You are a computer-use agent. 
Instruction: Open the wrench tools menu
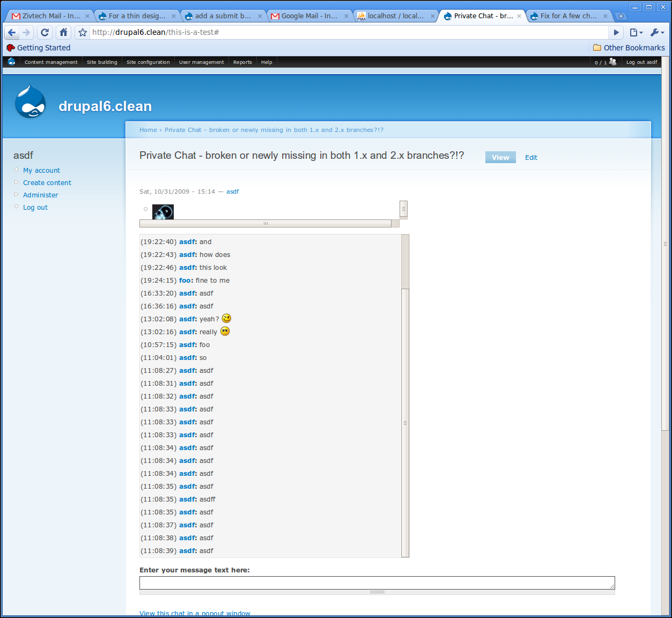pyautogui.click(x=657, y=32)
